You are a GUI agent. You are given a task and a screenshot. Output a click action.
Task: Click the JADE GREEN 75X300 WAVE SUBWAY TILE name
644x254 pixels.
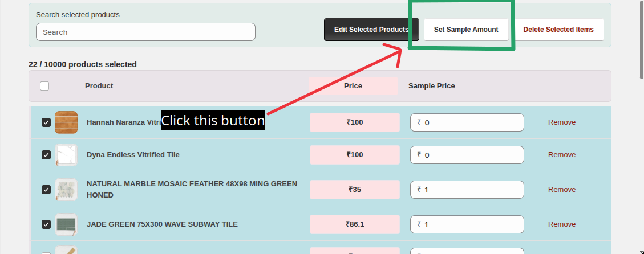click(162, 224)
